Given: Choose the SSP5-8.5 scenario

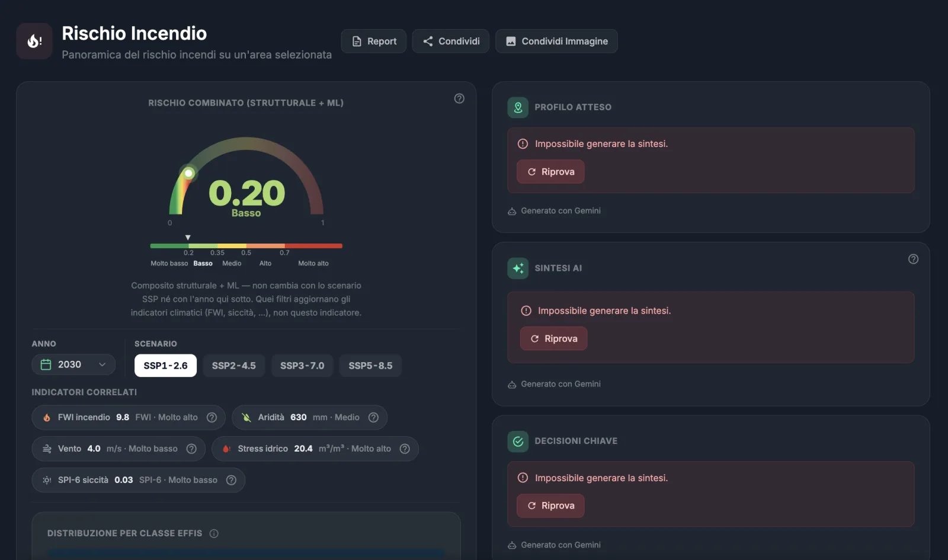Looking at the screenshot, I should (x=370, y=366).
